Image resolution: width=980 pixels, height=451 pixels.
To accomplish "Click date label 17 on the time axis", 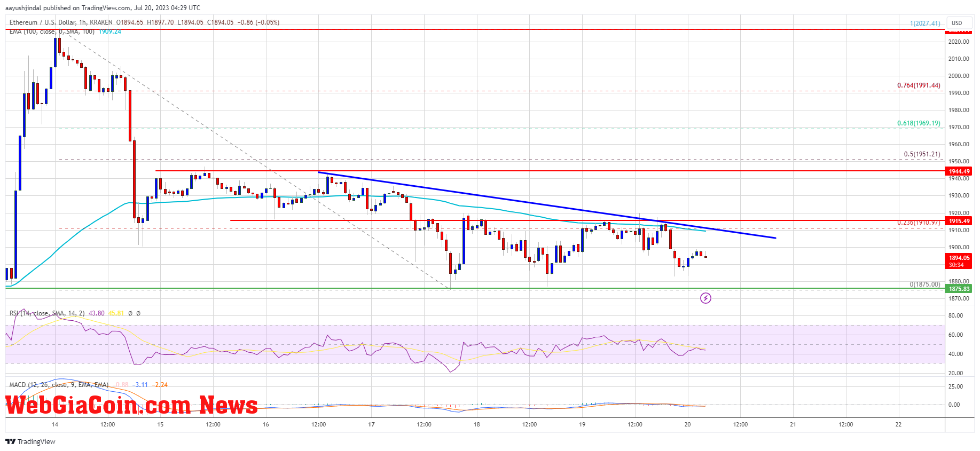I will [x=371, y=424].
